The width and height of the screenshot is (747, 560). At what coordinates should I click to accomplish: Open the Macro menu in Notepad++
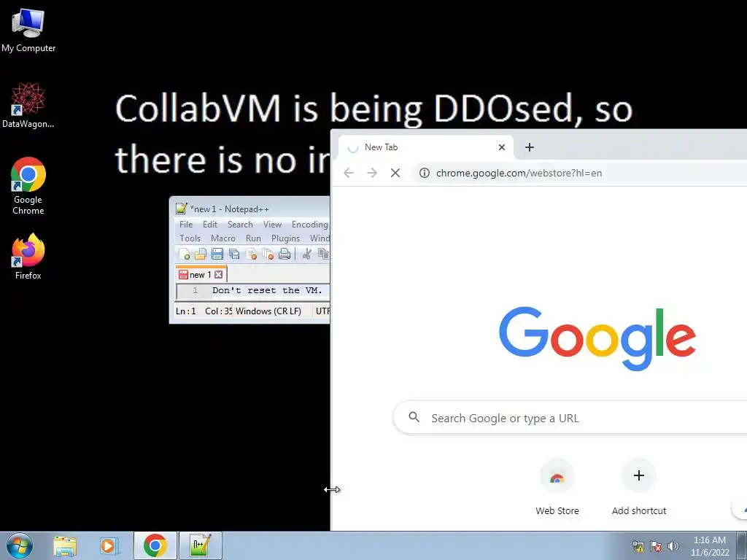223,238
